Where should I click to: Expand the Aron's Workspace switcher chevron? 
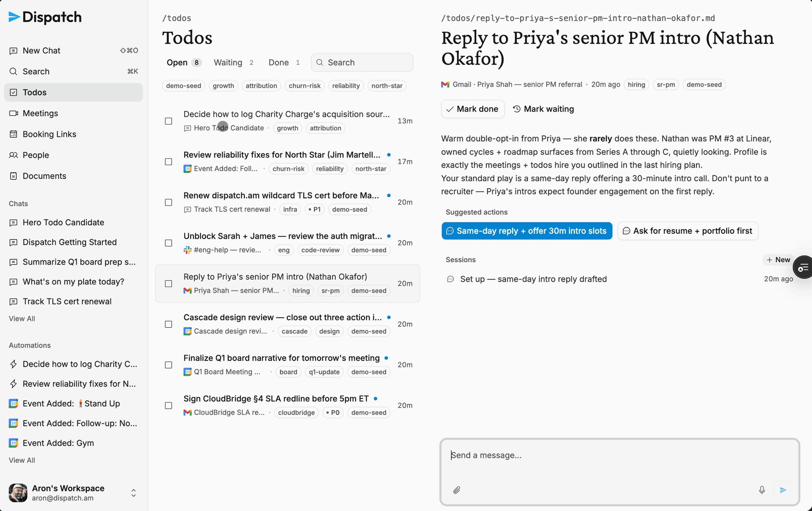[134, 493]
